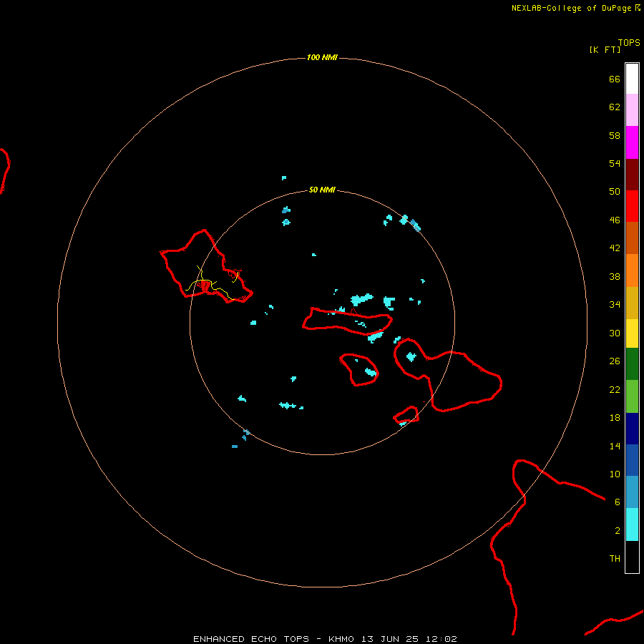Click the 42 legend value

coord(615,248)
